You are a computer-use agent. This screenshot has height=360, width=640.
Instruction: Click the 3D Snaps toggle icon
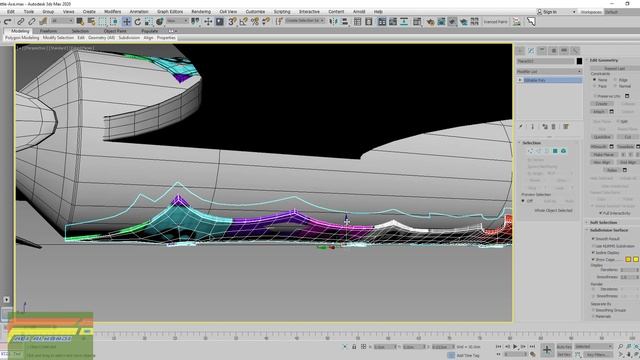[232, 22]
